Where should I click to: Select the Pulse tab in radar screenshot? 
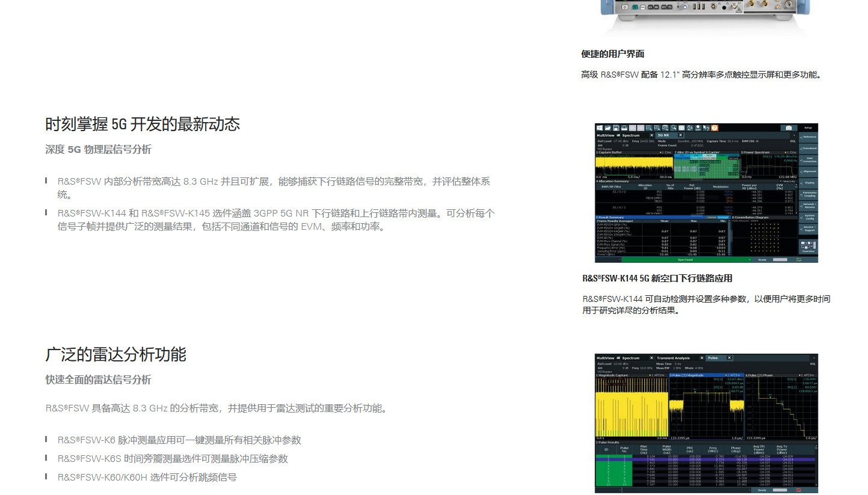click(x=713, y=358)
